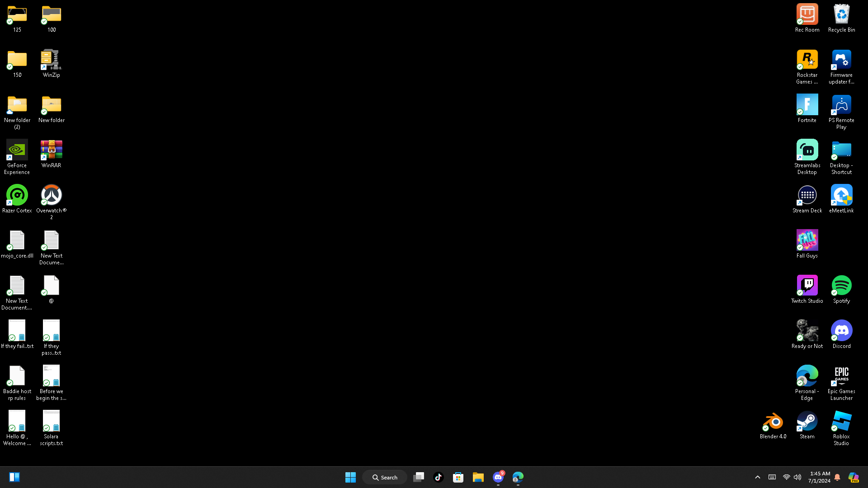Open Discord taskbar icon with badge

(x=498, y=477)
